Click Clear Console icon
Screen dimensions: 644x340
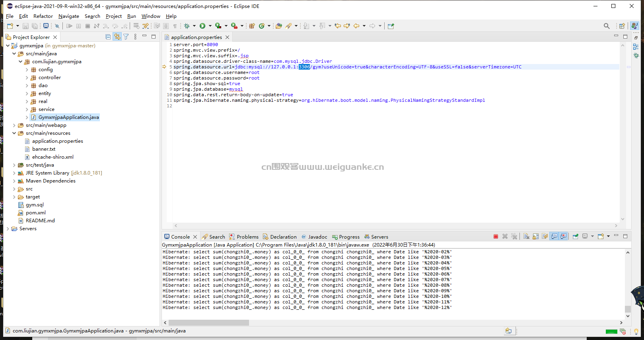click(526, 237)
